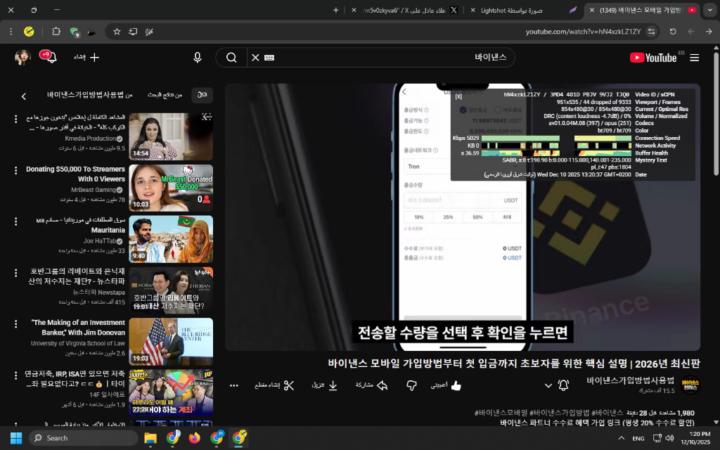Select the YouTube 바이낸스 browser tab
Screen dimensions: 720x450
(x=643, y=10)
